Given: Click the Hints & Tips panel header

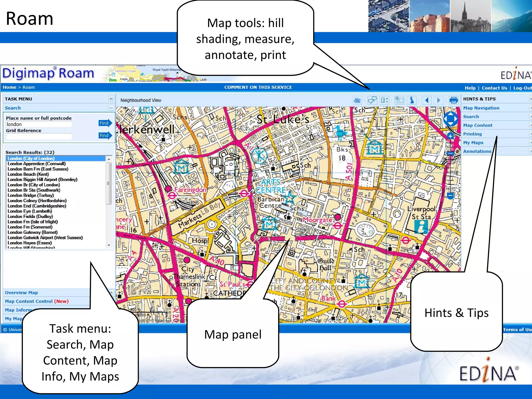Looking at the screenshot, I should click(x=479, y=99).
